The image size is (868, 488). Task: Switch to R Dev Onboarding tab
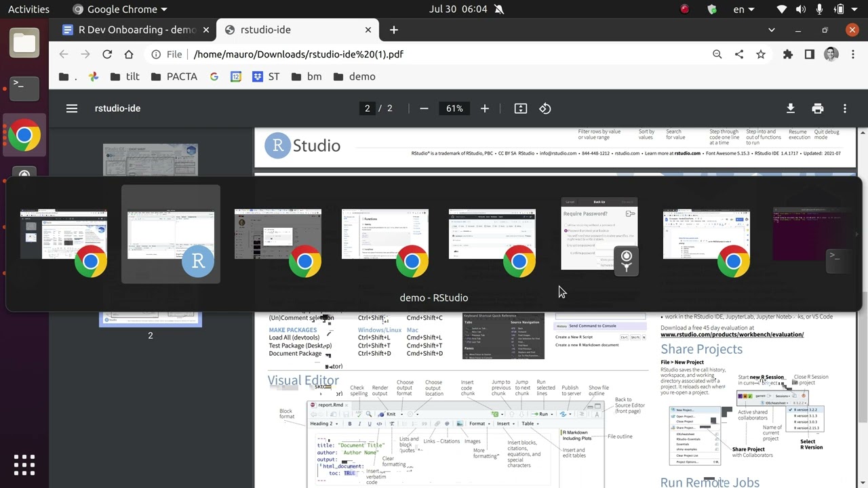coord(136,30)
